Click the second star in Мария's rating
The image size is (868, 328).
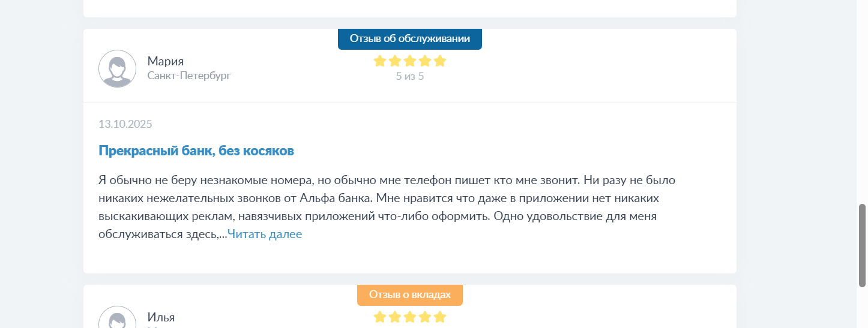(x=394, y=61)
